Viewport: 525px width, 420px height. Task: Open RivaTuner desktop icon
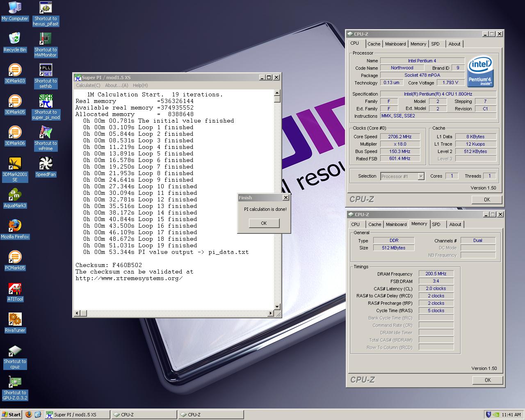tap(15, 323)
